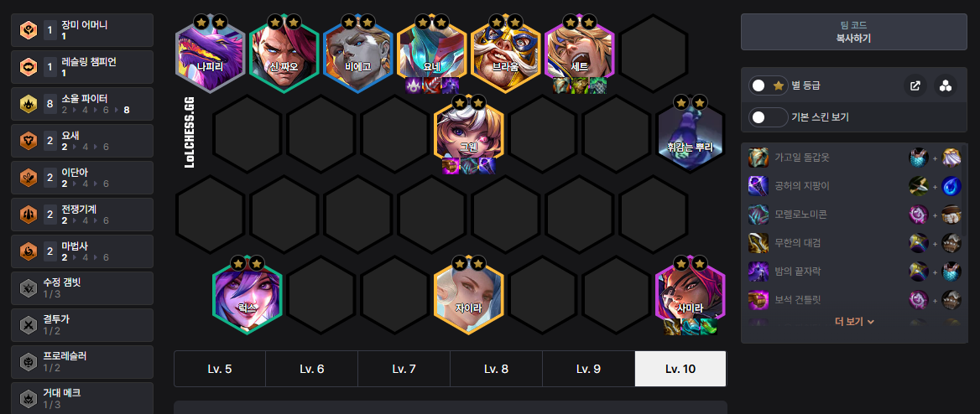Viewport: 980px width, 414px height.
Task: Click the 가고일 돌갑옷 item icon
Action: pyautogui.click(x=758, y=158)
